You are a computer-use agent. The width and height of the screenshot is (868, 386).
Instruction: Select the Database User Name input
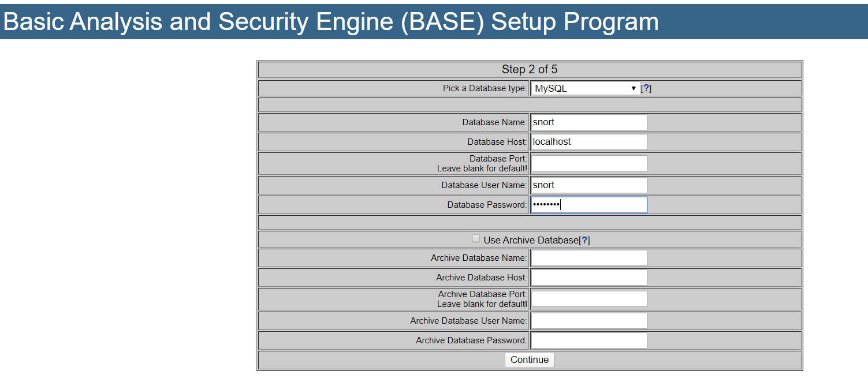coord(588,185)
